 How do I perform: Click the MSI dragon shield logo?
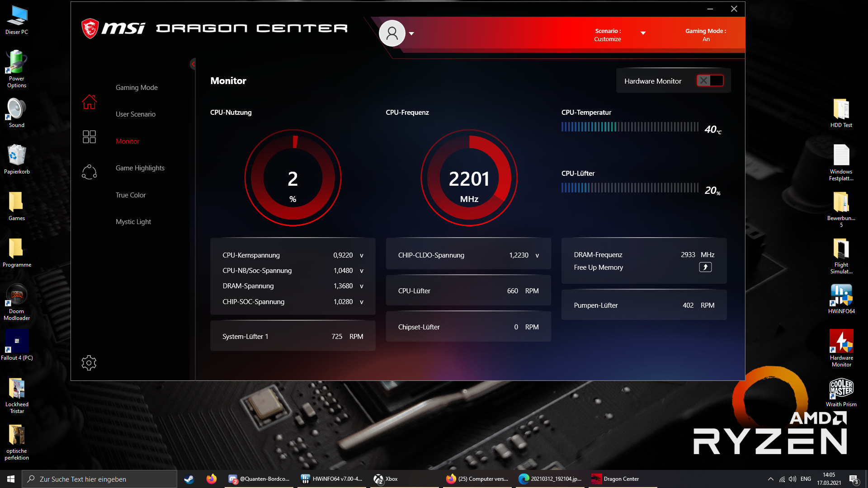coord(90,28)
